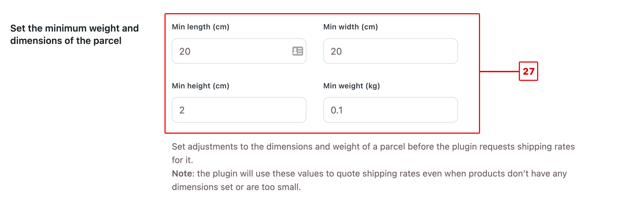Click the "Min weight (kg)" label

click(x=352, y=86)
